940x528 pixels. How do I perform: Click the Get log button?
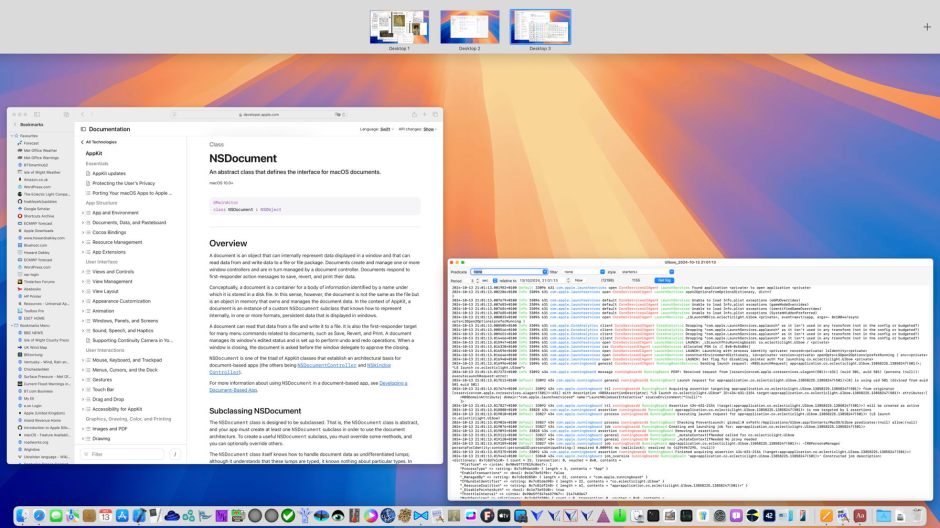pos(664,280)
